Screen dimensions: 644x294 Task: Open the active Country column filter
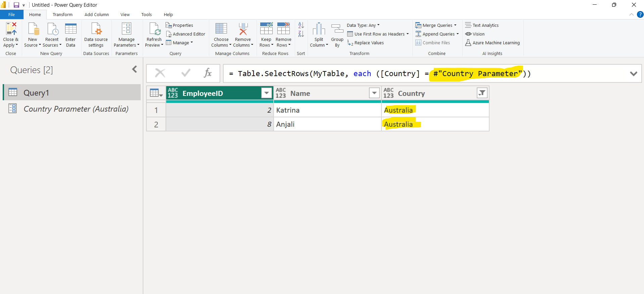pos(482,93)
